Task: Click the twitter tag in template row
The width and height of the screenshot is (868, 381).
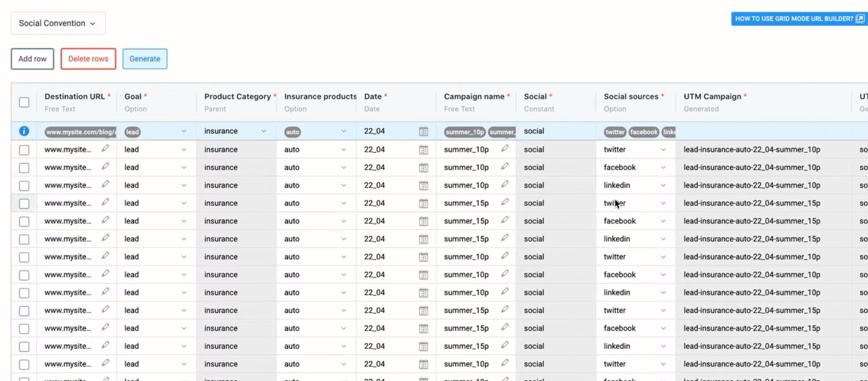Action: 615,132
